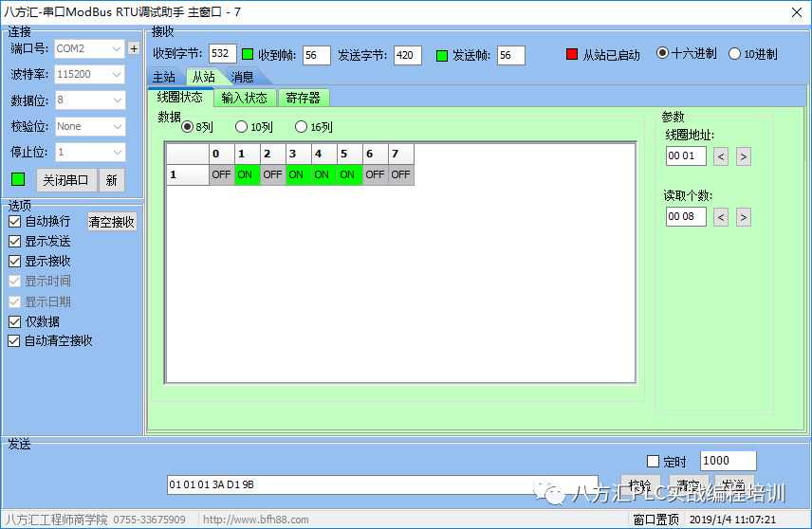This screenshot has width=812, height=529.
Task: Open the COM2 port dropdown
Action: click(x=89, y=48)
